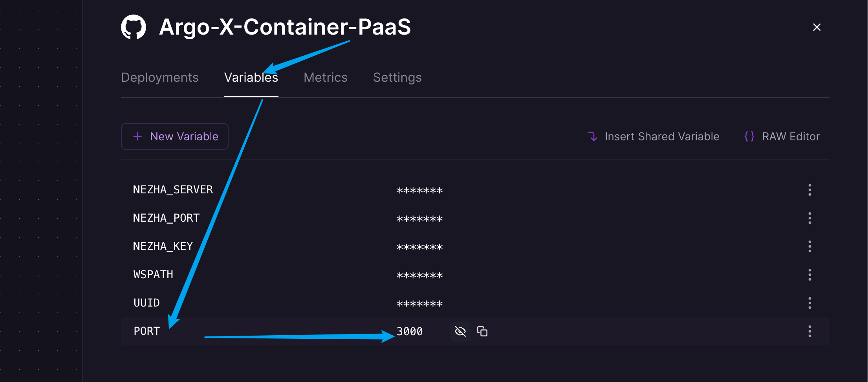The image size is (868, 382).
Task: Copy the PORT variable value
Action: pyautogui.click(x=482, y=331)
